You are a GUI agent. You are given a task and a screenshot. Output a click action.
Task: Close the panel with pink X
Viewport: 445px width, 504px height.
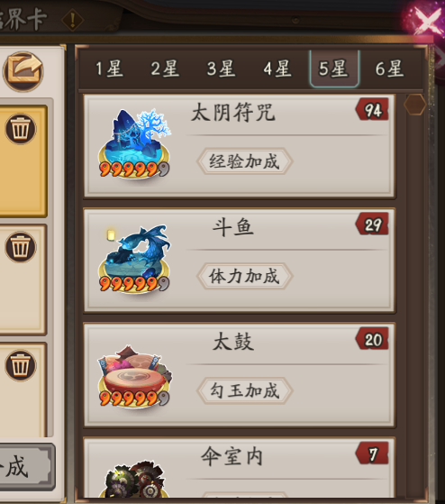click(427, 22)
